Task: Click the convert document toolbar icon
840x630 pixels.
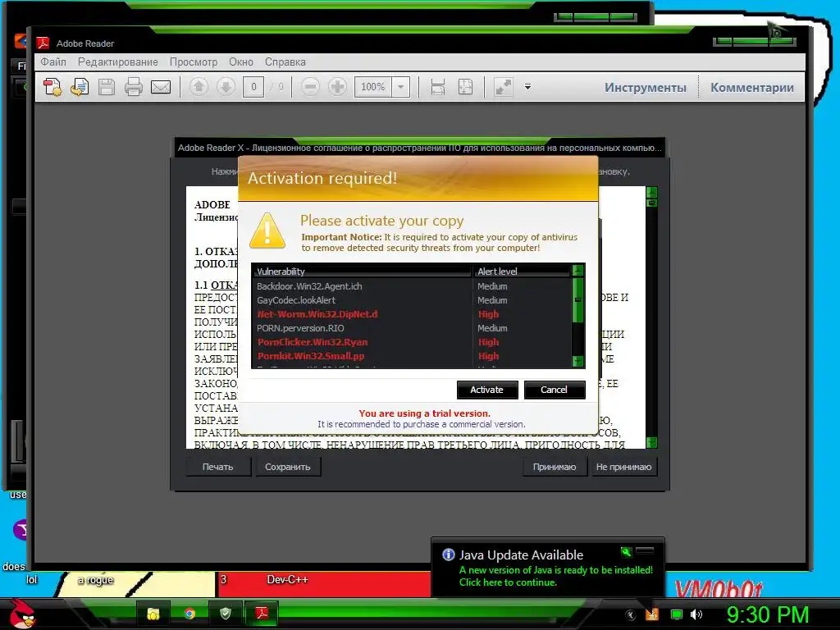Action: (80, 87)
